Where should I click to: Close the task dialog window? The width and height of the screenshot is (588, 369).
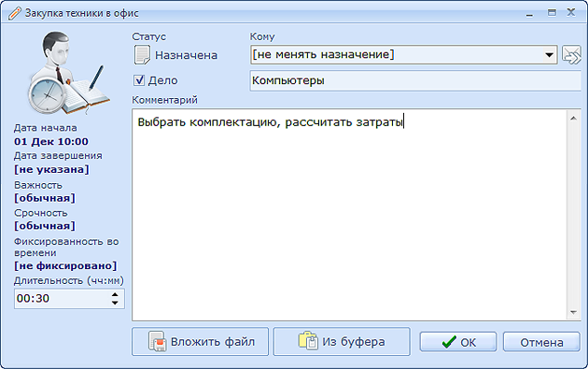pos(571,12)
